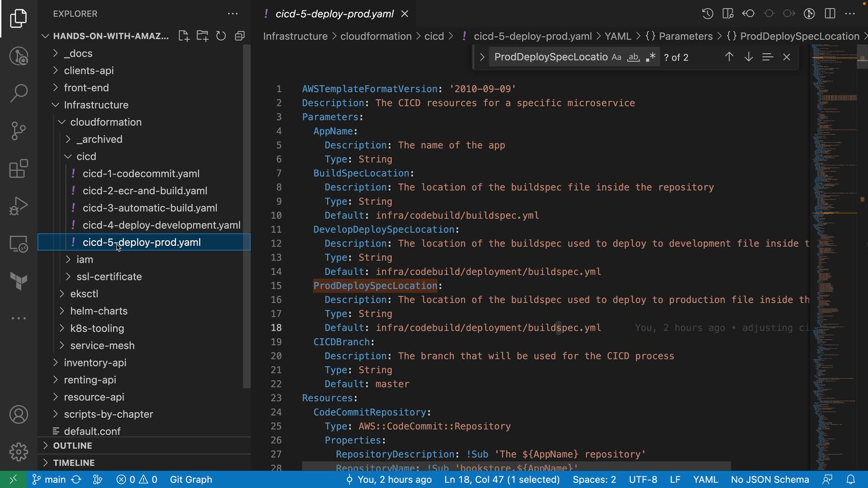Collapse all folders in explorer
The height and width of the screenshot is (488, 868).
click(x=240, y=36)
